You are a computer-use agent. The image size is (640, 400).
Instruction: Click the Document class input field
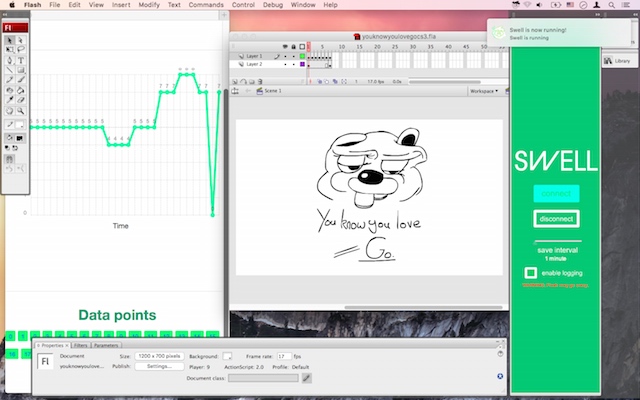point(263,378)
